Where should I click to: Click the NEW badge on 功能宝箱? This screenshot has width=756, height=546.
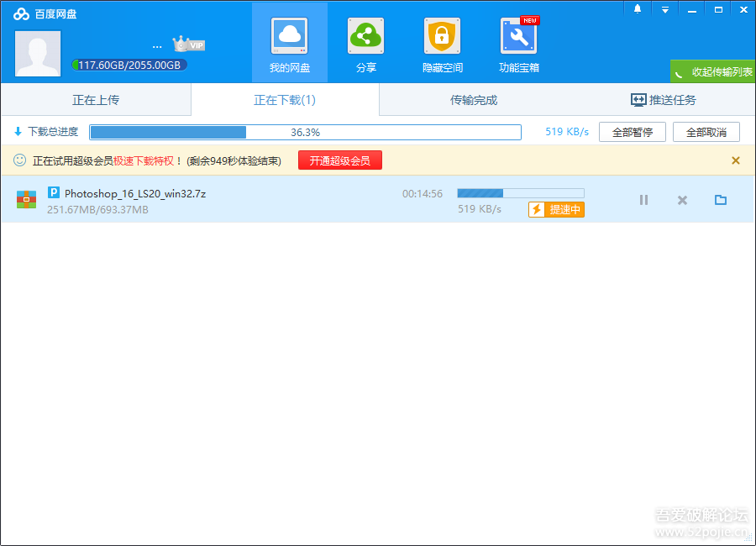[530, 20]
